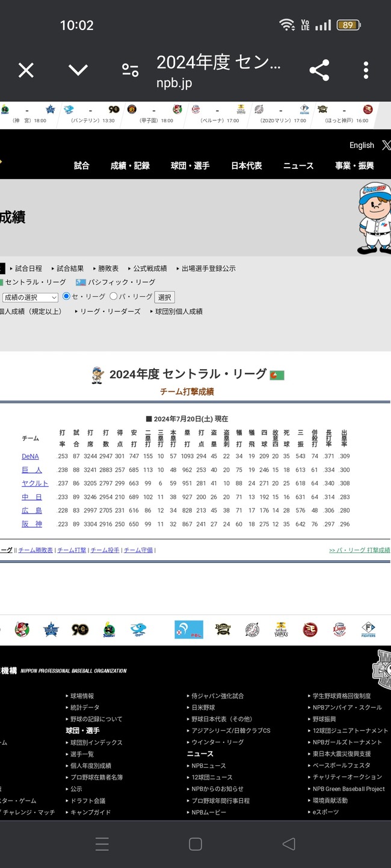Open the three-dot browser menu

pyautogui.click(x=366, y=70)
